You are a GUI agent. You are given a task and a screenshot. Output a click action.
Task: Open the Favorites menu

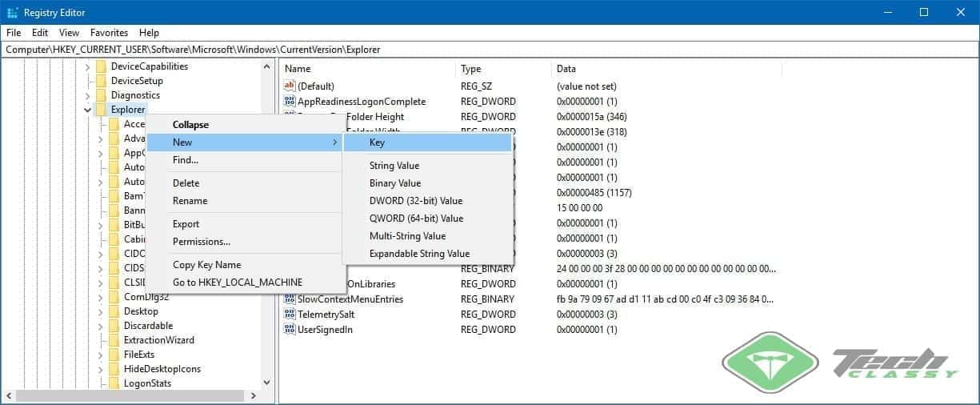click(109, 33)
